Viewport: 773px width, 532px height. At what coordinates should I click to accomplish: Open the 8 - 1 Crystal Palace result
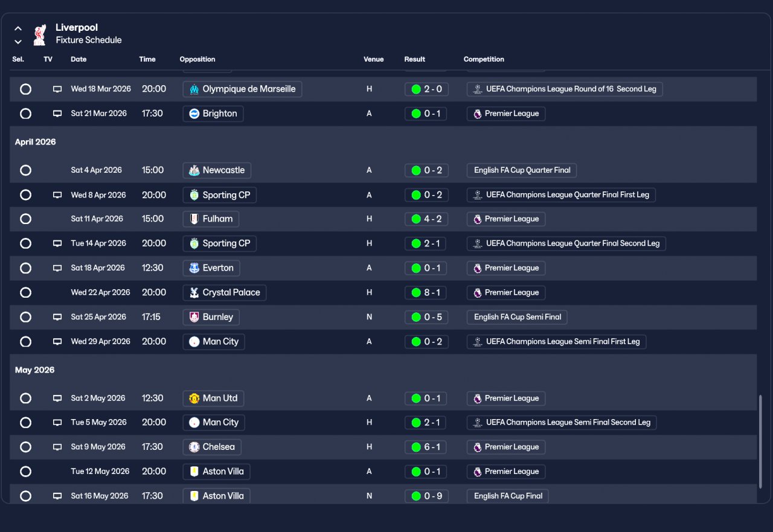pos(426,293)
